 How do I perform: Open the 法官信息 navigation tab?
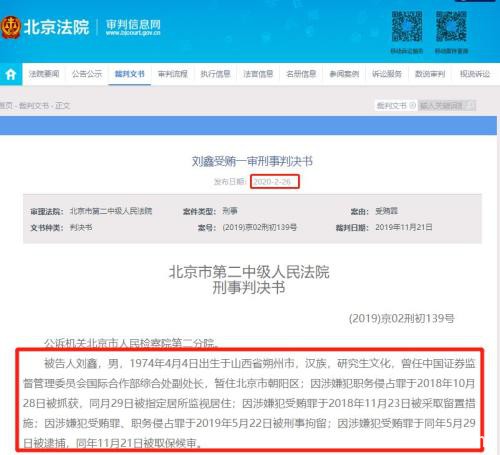point(258,74)
